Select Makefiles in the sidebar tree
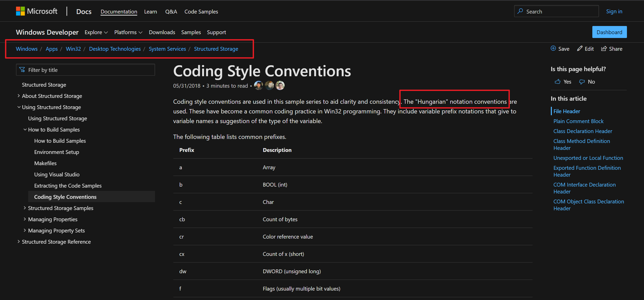This screenshot has width=644, height=300. (x=45, y=163)
